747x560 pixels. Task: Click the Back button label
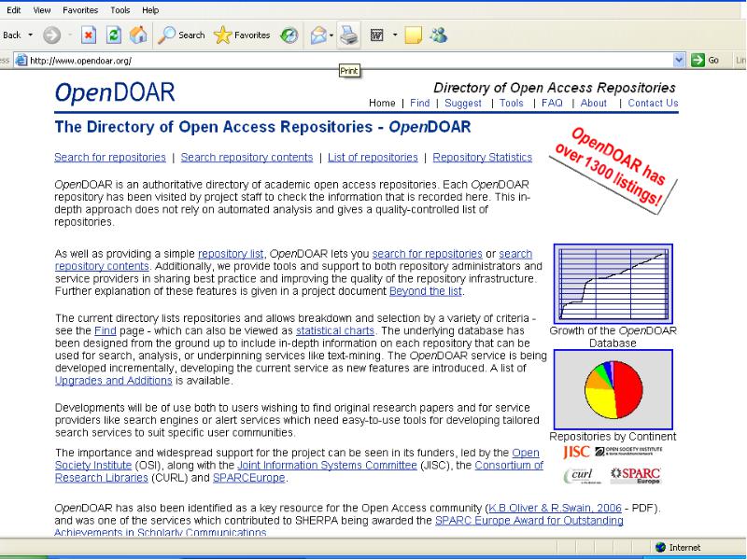[x=12, y=35]
